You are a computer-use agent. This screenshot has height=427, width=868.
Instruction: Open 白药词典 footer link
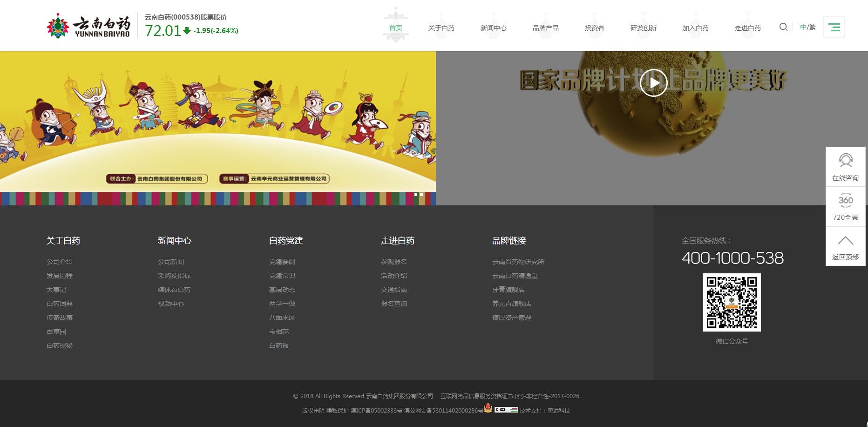pyautogui.click(x=60, y=304)
